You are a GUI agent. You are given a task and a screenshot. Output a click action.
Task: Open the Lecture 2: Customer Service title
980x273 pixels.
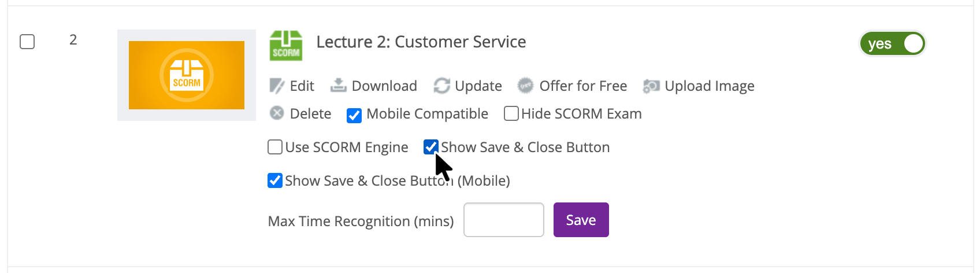pyautogui.click(x=421, y=42)
